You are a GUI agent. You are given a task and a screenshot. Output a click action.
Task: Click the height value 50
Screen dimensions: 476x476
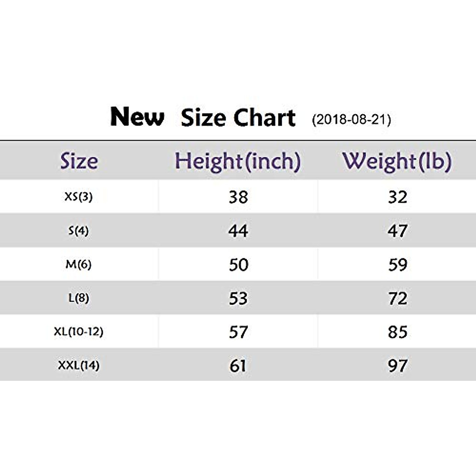tap(238, 265)
